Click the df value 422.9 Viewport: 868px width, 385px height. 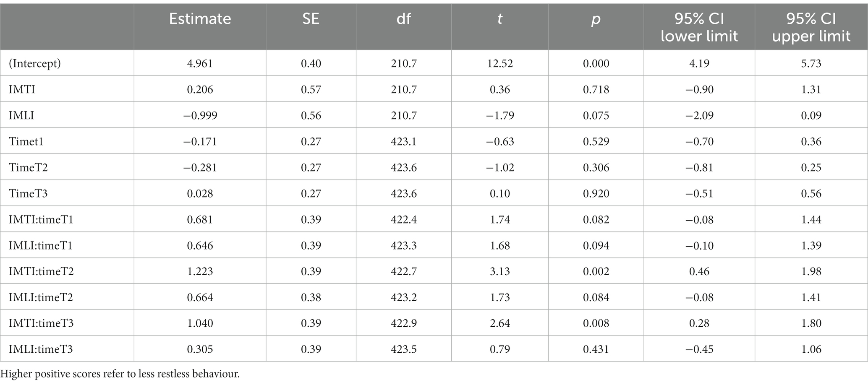[x=404, y=323]
